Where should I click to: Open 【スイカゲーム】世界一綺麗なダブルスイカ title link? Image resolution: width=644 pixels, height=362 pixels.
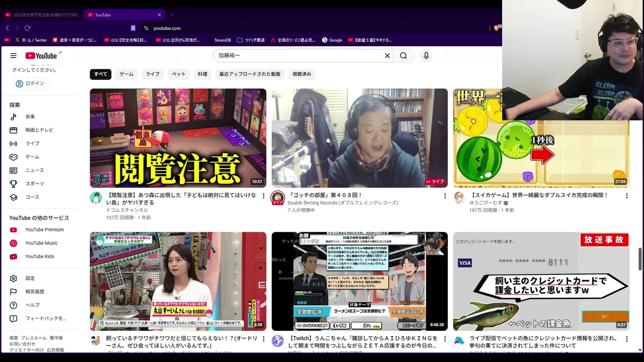[539, 195]
